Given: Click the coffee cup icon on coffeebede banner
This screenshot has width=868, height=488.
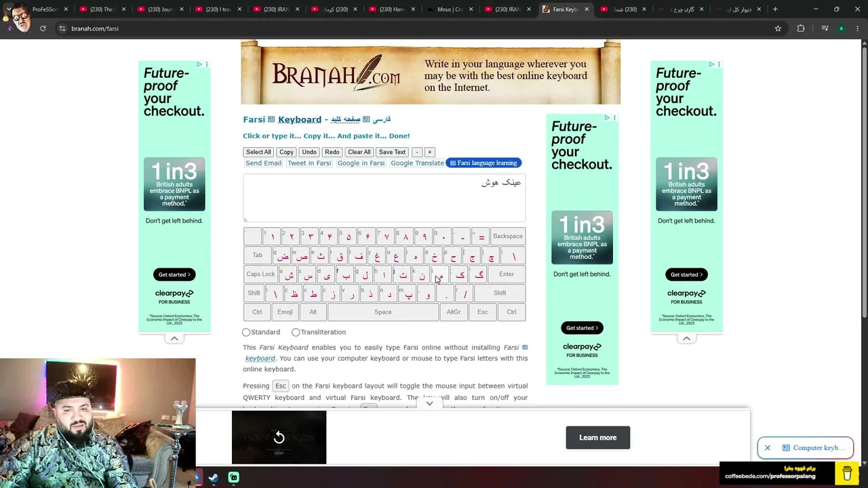Looking at the screenshot, I should pyautogui.click(x=847, y=472).
